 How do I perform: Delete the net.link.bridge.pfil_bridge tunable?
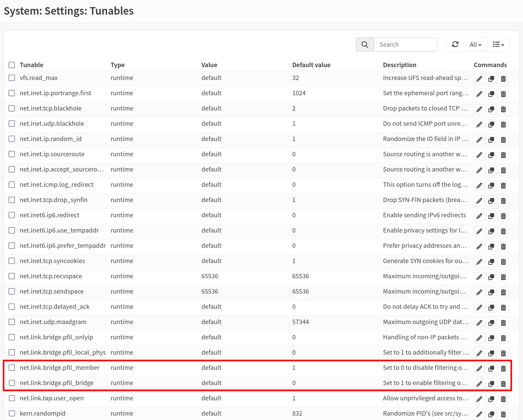[x=503, y=384]
